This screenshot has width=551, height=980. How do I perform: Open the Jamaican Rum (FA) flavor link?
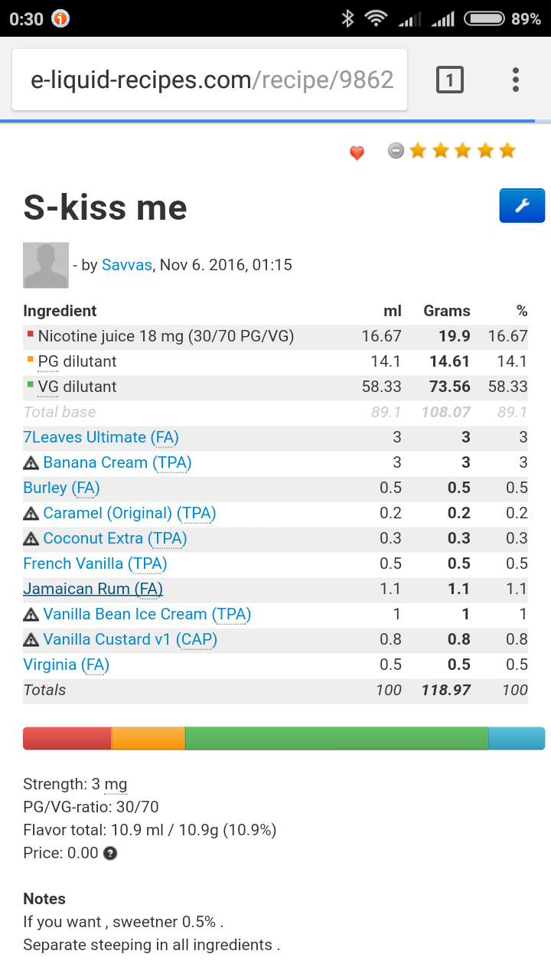coord(93,589)
